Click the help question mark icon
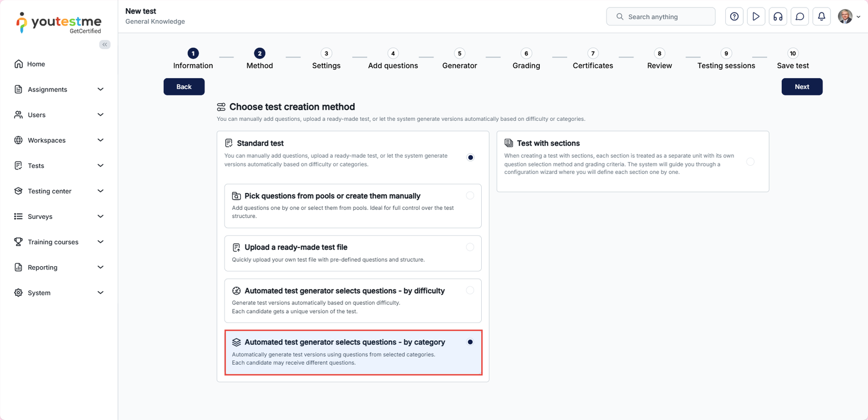868x420 pixels. [x=734, y=17]
